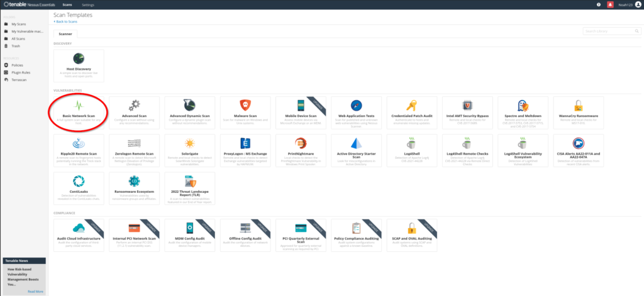Select the Malware Scan shield icon
Viewport: 644px width, 296px height.
(245, 106)
